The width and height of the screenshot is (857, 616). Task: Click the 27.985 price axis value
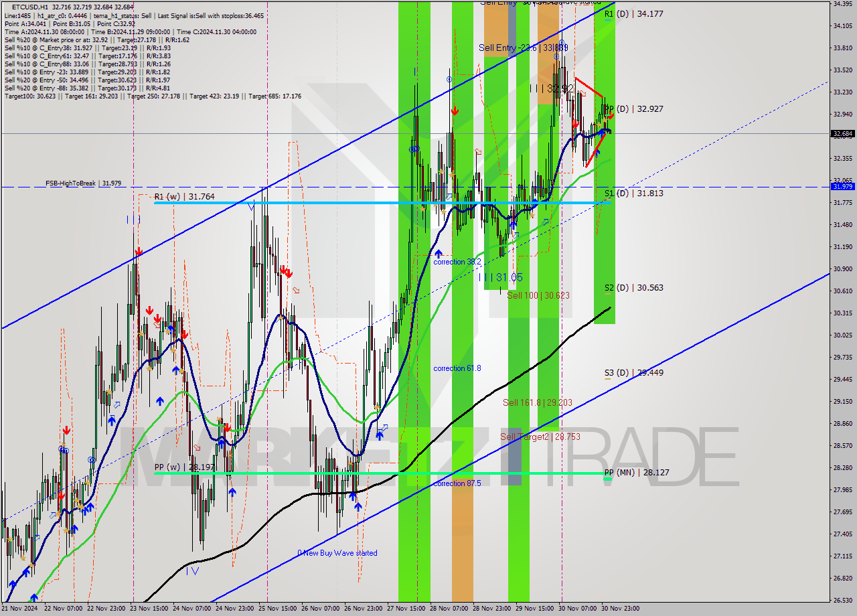842,489
